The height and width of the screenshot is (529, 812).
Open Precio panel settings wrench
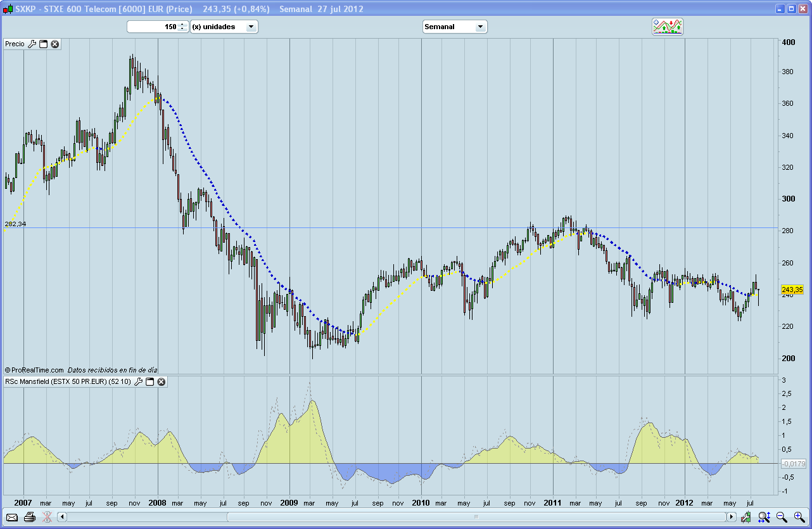[x=32, y=44]
